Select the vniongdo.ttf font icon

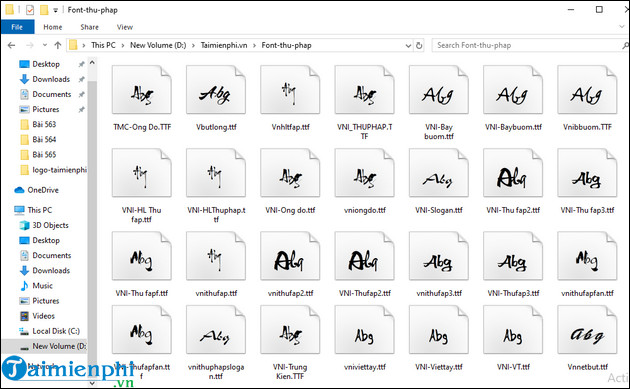[x=364, y=173]
